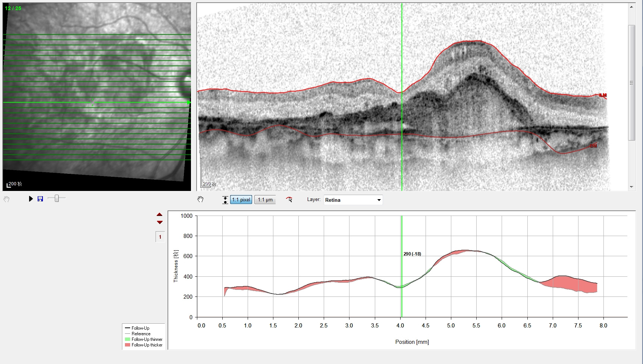
Task: Open the Layer dropdown showing Retina
Action: 353,200
